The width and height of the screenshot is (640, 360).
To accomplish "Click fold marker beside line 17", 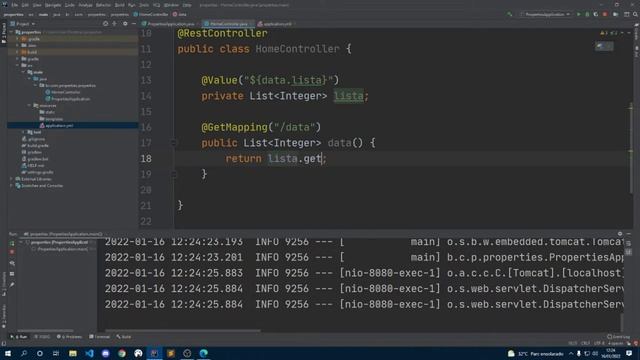I will point(173,143).
